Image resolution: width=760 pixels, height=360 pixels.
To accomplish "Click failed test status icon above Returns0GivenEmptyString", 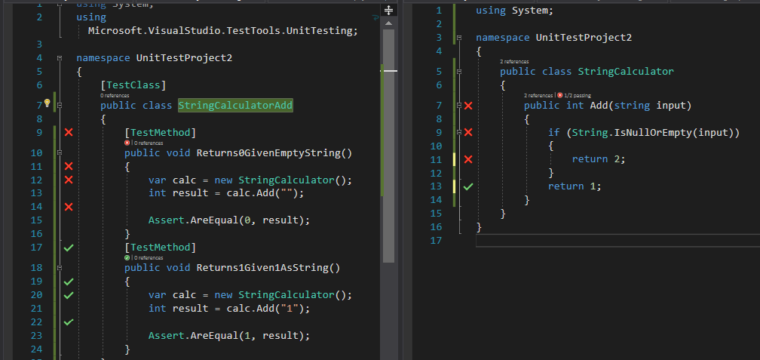I will point(127,143).
